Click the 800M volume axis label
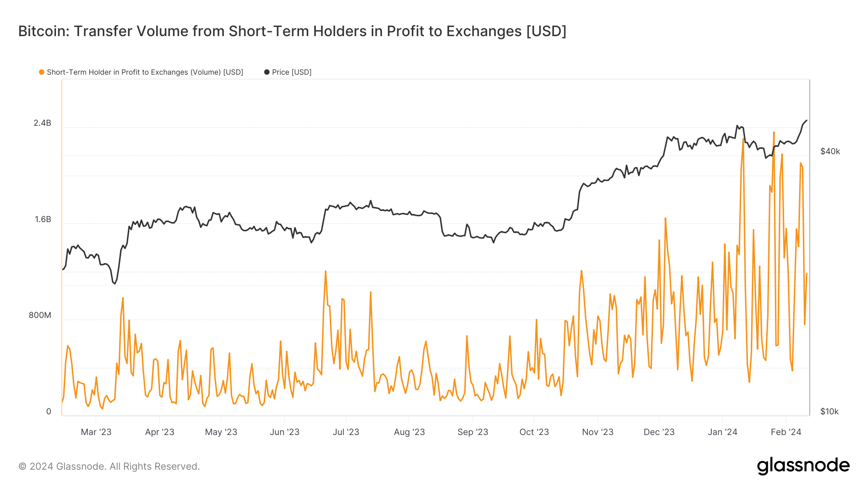This screenshot has height=488, width=868. pyautogui.click(x=40, y=316)
